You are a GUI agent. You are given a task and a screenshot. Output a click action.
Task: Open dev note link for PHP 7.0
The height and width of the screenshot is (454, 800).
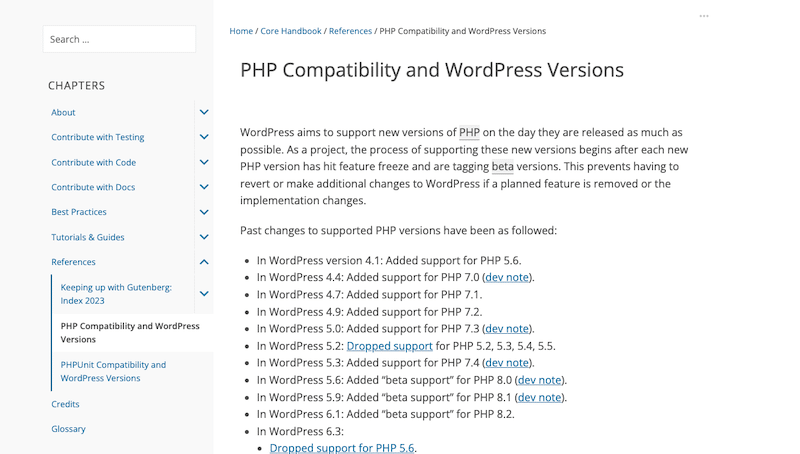pyautogui.click(x=506, y=277)
